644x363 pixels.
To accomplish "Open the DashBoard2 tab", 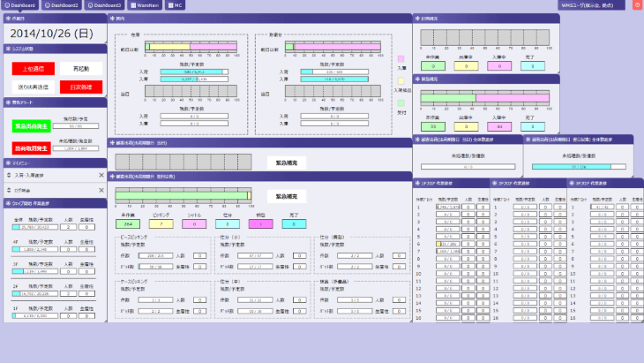I will (x=64, y=5).
